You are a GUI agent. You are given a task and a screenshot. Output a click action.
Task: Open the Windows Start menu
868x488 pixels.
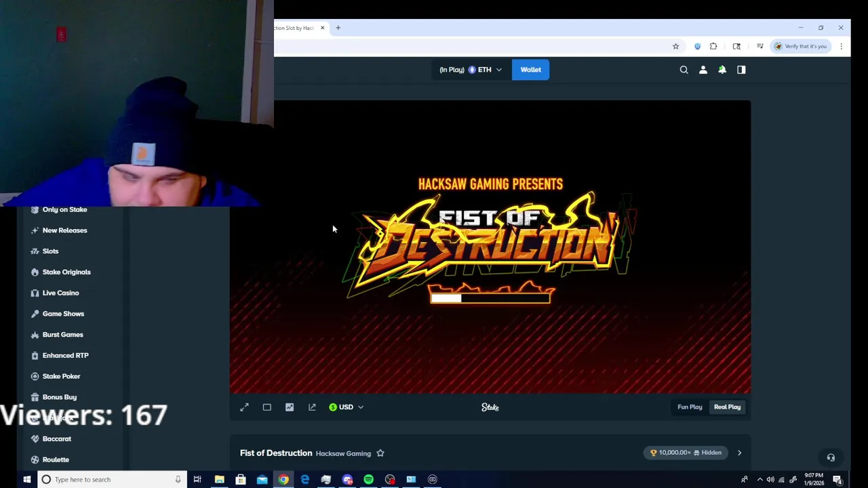[27, 479]
